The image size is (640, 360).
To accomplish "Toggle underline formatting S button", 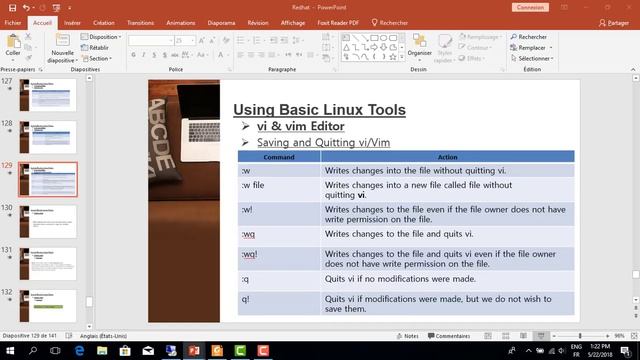I will pos(154,55).
